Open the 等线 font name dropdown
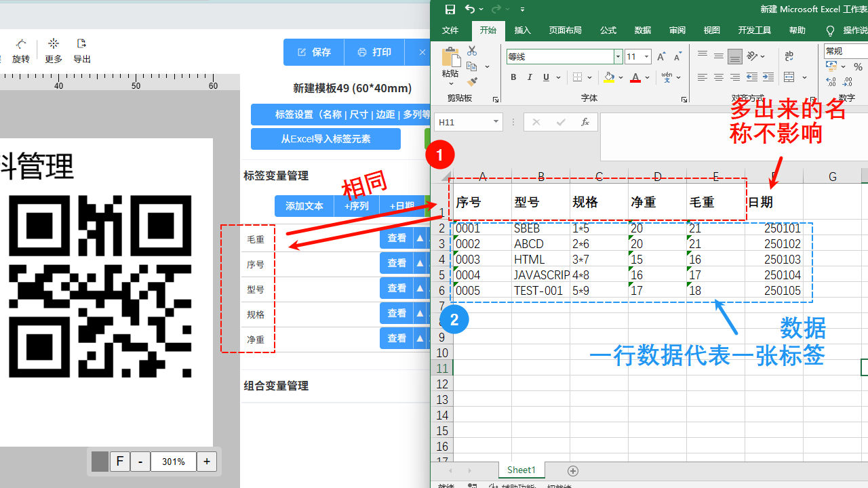 [x=618, y=56]
